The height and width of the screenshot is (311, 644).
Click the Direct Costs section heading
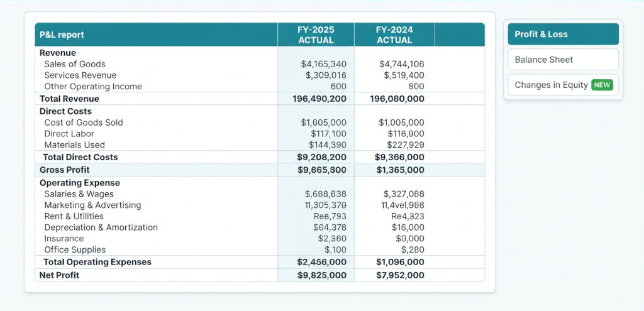click(x=65, y=111)
